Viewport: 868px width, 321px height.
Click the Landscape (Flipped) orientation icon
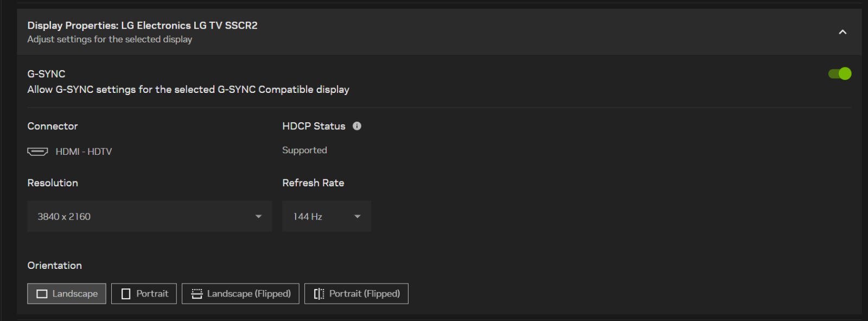pyautogui.click(x=197, y=294)
